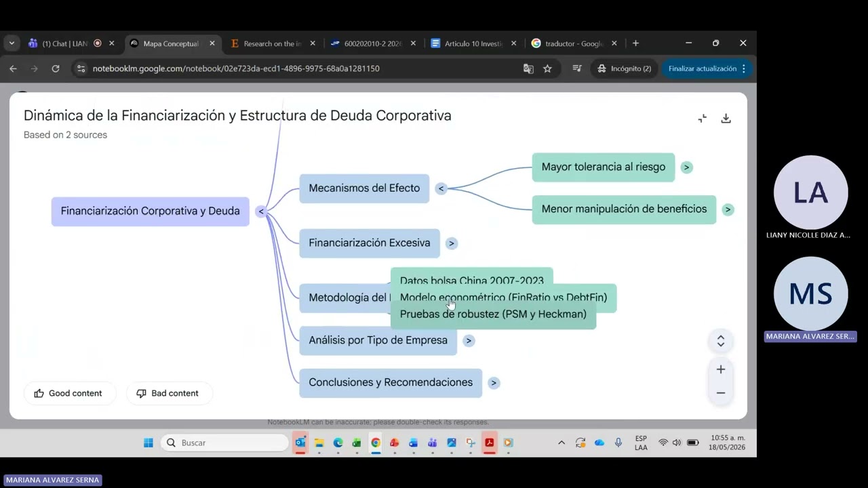Viewport: 868px width, 488px height.
Task: Bookmark this page with the star
Action: tap(547, 68)
